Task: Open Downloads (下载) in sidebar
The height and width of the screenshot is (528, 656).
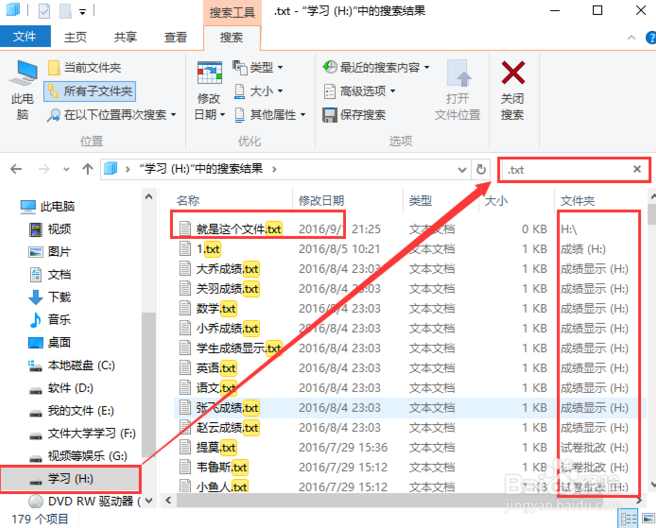Action: coord(50,297)
